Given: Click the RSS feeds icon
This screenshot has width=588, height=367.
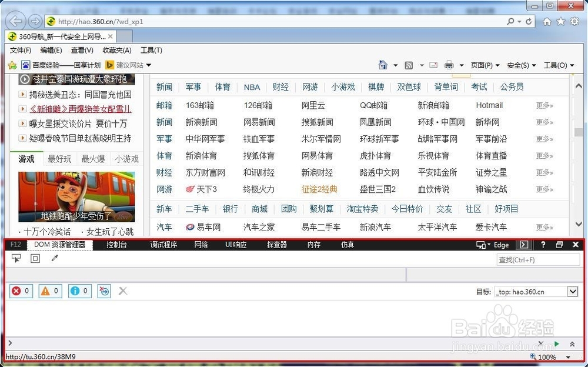Looking at the screenshot, I should [409, 65].
